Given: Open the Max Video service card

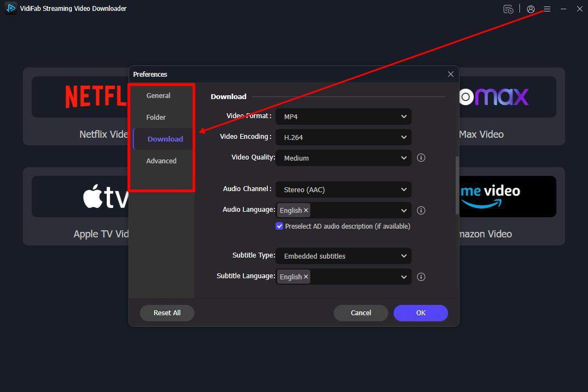Looking at the screenshot, I should point(511,106).
